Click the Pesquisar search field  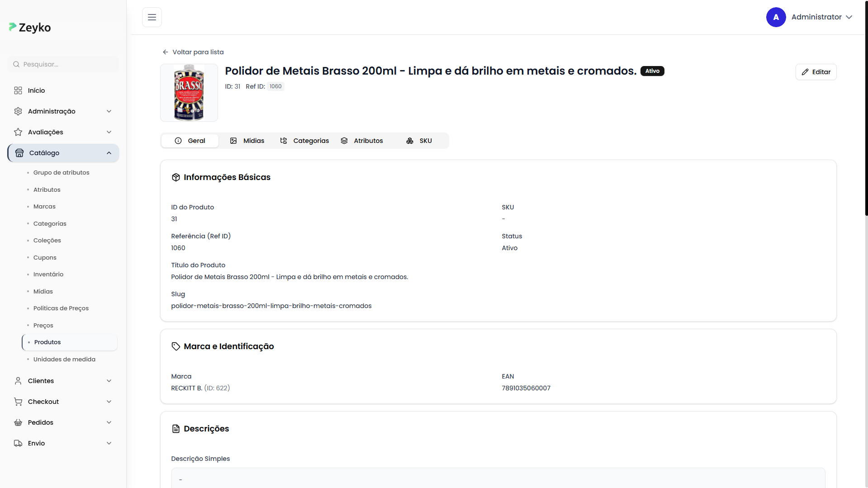(x=63, y=64)
